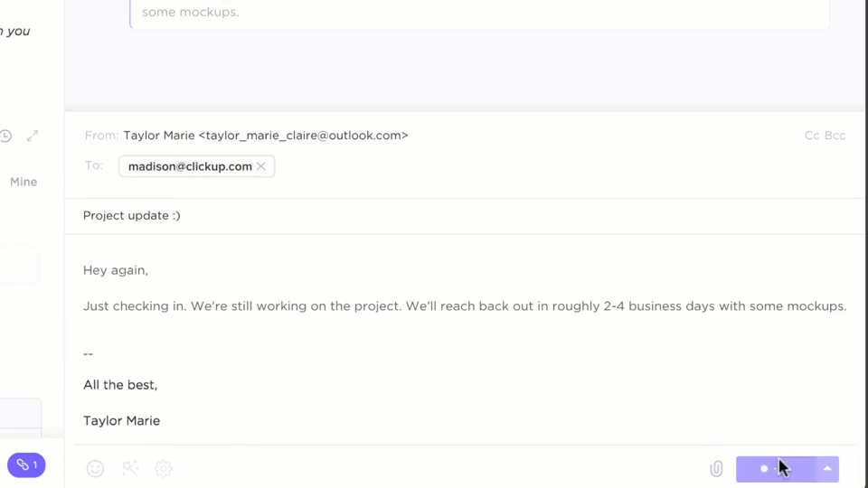Click the expand arrows icon
This screenshot has height=488, width=868.
point(33,136)
